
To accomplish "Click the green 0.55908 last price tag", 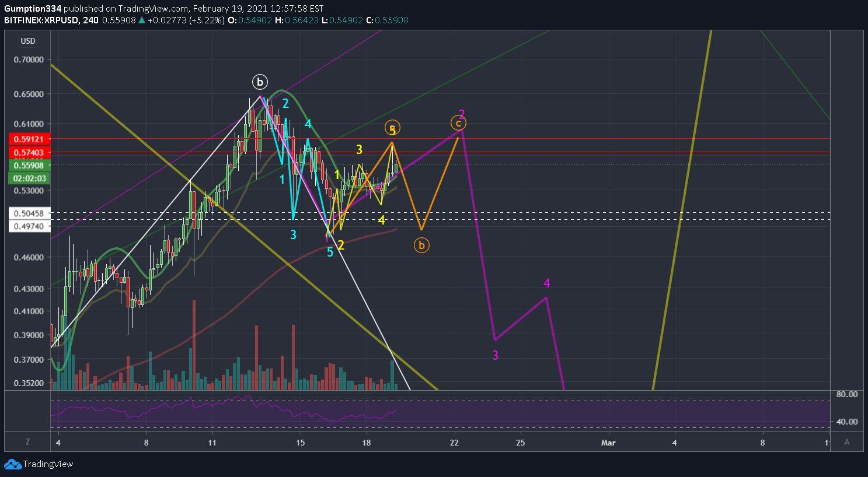I will 29,166.
